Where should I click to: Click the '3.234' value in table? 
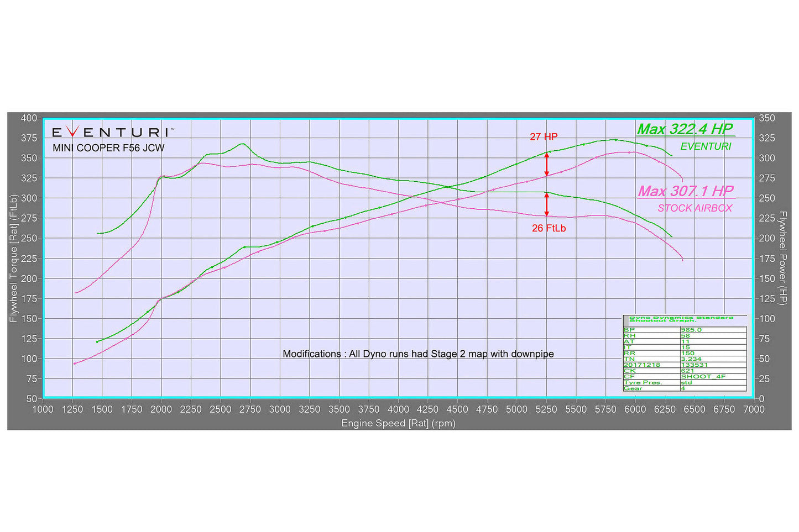691,359
